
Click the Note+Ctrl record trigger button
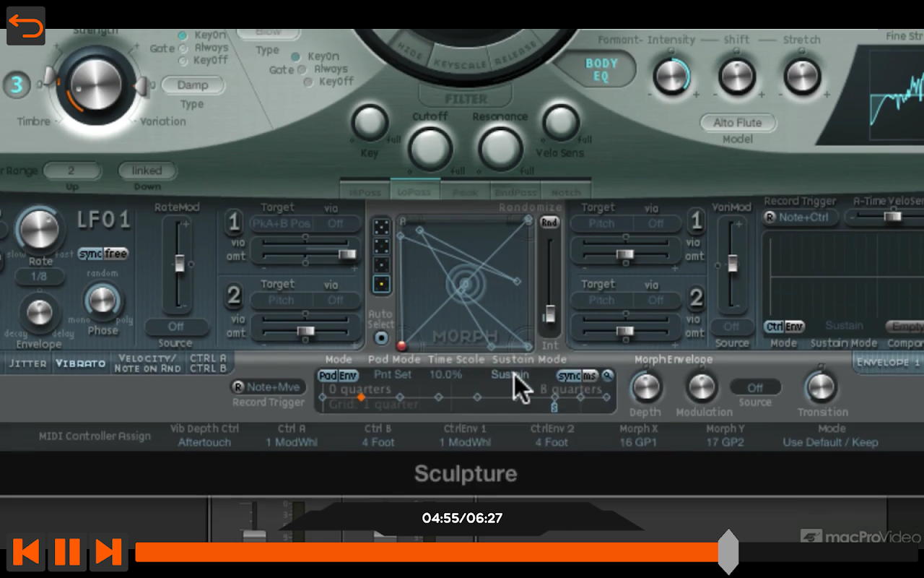tap(801, 217)
